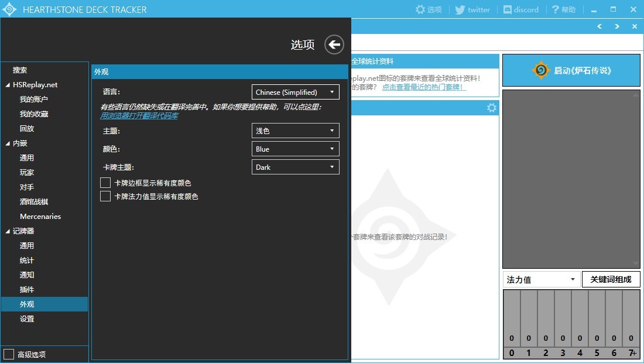Viewport: 644px width, 363px height.
Task: Click the 用浏览器打开翻译代码库 link
Action: [139, 116]
